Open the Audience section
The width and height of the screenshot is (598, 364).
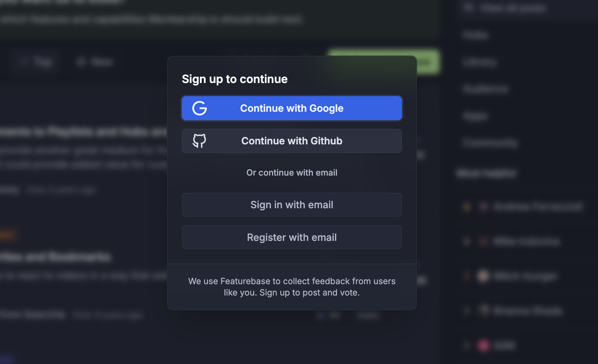[485, 89]
